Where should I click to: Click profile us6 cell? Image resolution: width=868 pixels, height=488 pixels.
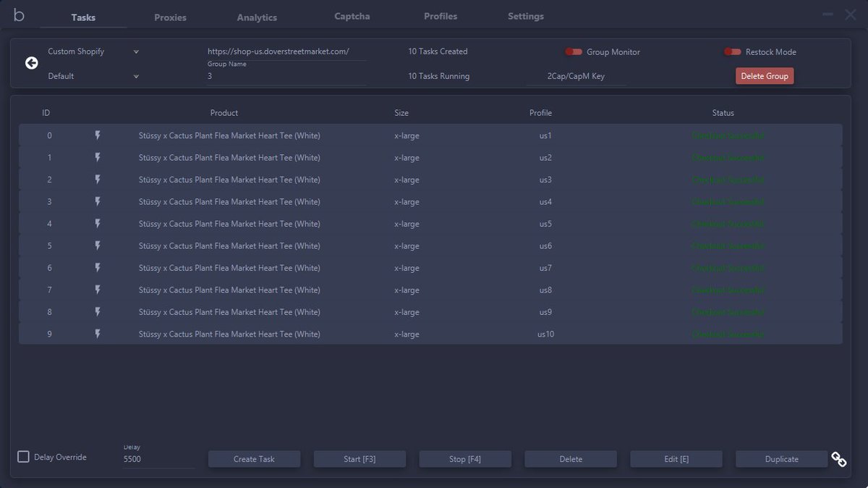tap(545, 245)
